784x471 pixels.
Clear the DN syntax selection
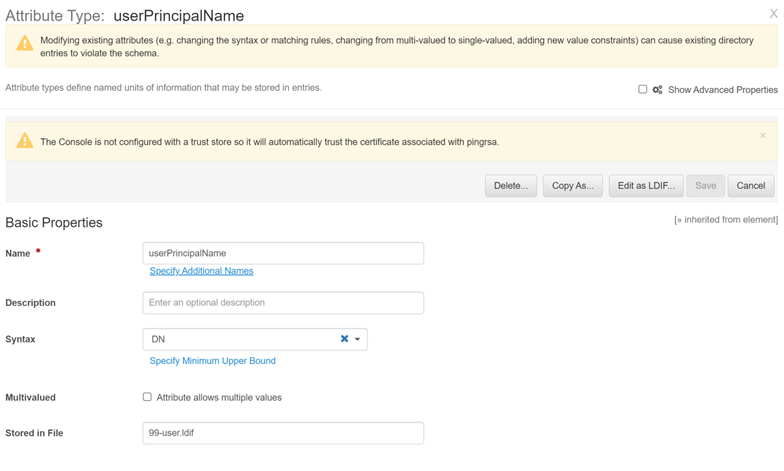click(344, 339)
